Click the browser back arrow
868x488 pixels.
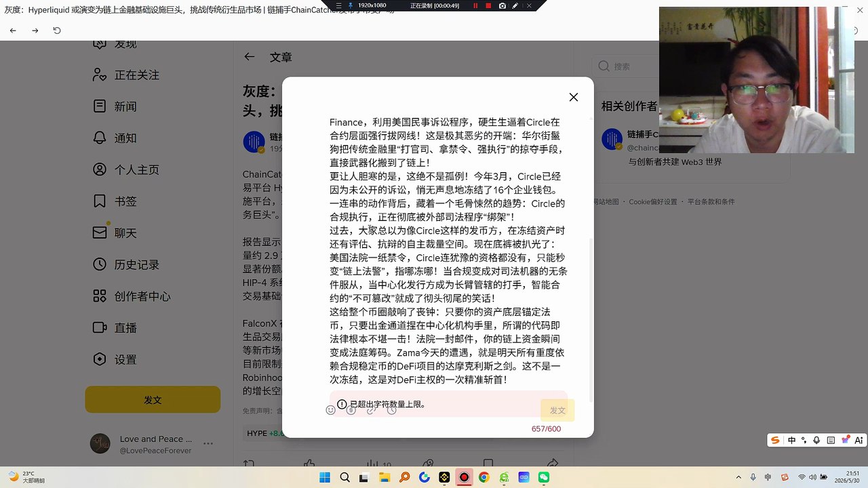tap(13, 30)
